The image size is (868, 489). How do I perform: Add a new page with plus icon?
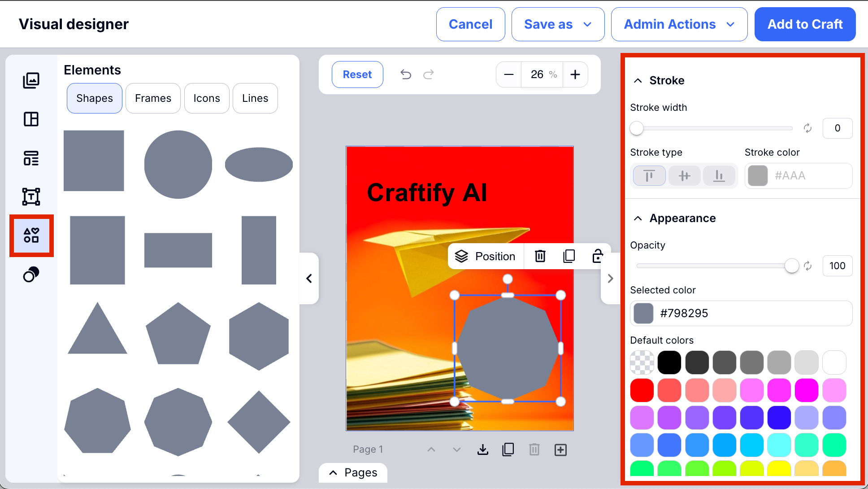point(560,450)
